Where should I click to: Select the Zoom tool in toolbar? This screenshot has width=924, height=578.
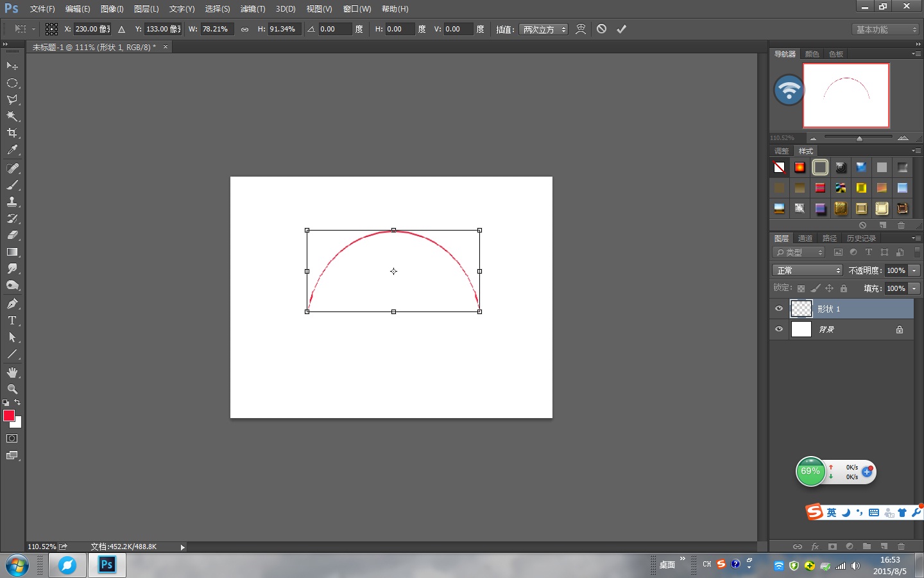(12, 389)
